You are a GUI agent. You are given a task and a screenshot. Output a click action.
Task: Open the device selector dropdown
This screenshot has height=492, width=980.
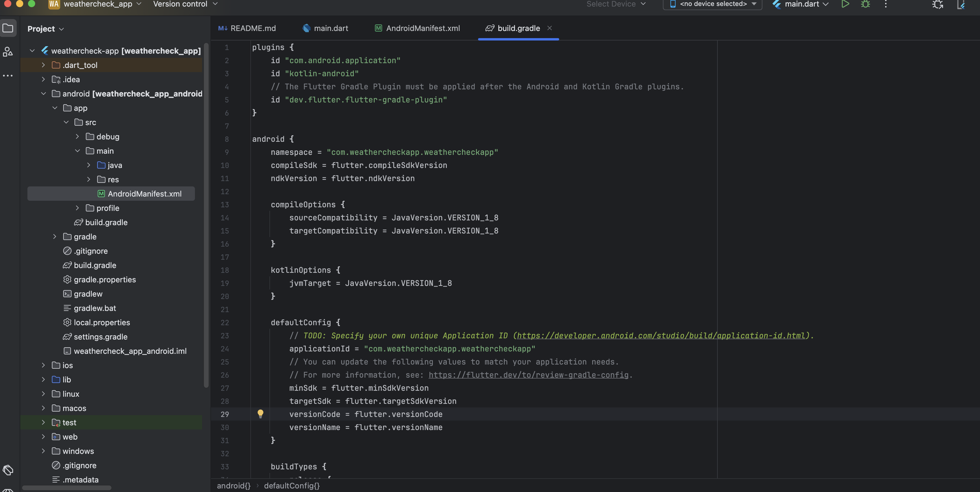[x=713, y=4]
